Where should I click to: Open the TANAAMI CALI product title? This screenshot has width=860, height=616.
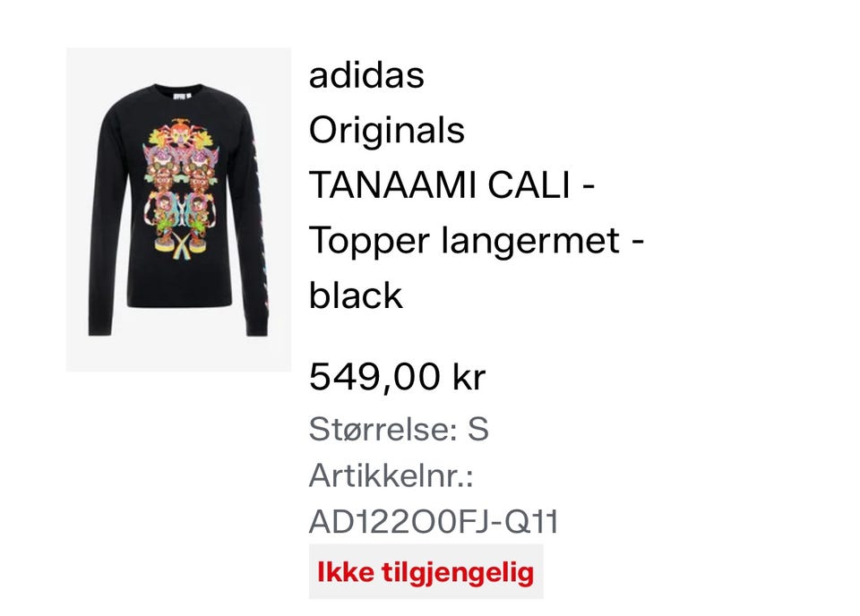tap(451, 184)
